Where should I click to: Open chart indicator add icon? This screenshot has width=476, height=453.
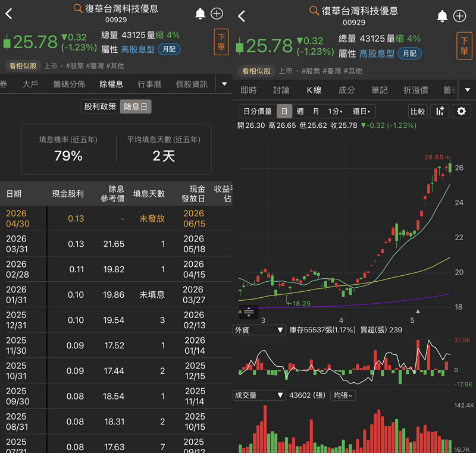(440, 111)
